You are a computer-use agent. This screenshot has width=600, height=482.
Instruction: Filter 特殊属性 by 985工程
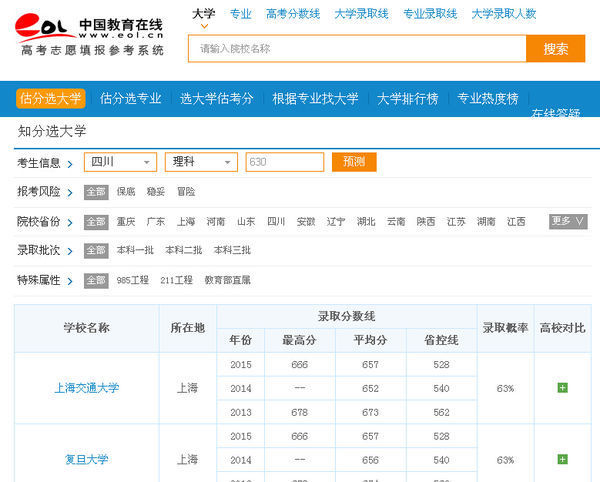[x=133, y=280]
